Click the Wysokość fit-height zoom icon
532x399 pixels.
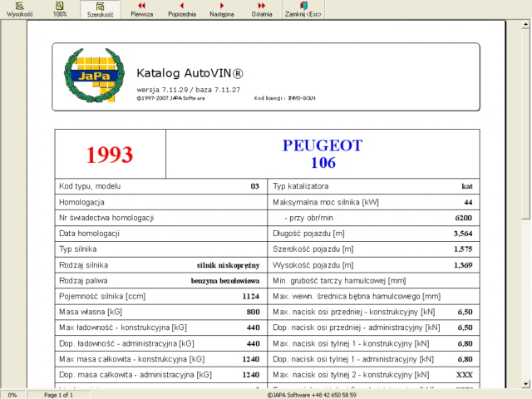tap(19, 9)
